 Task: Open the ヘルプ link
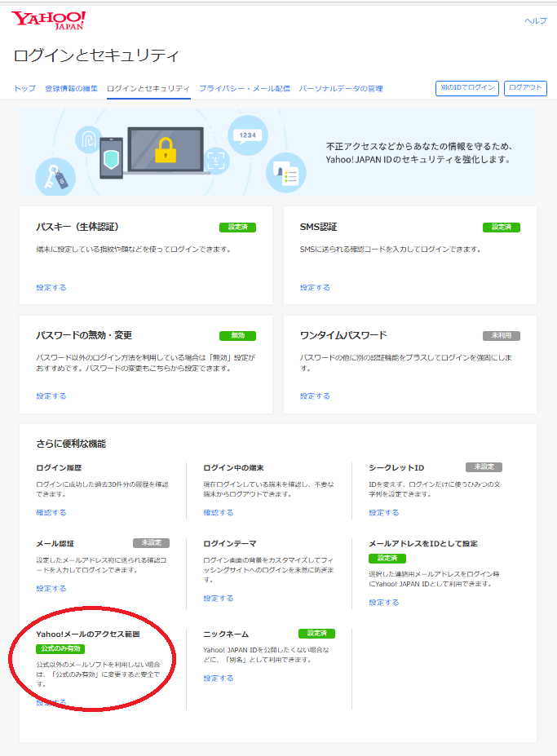(x=535, y=20)
